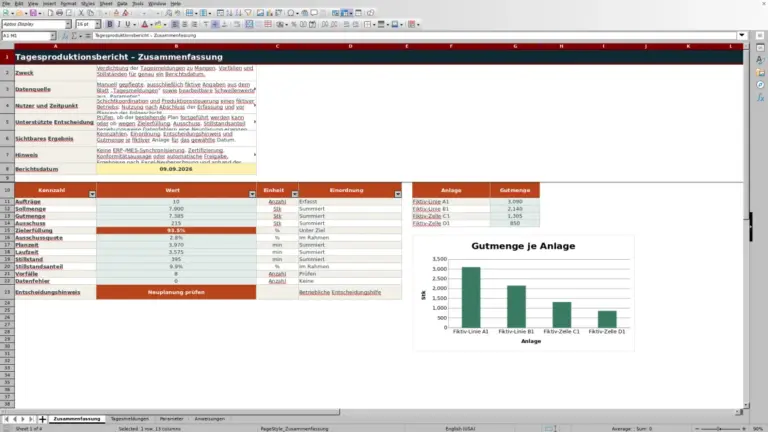Open filter dropdown on Kennzahl header

tap(92, 194)
